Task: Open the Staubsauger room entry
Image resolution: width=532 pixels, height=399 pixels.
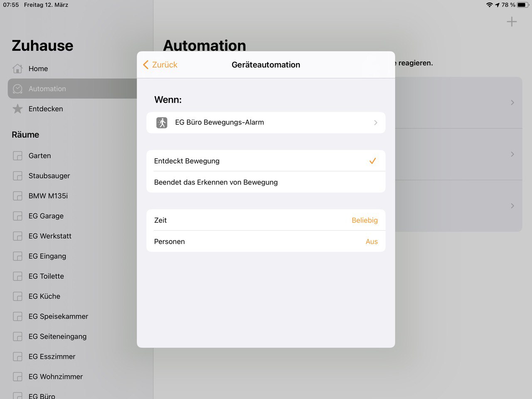Action: [x=49, y=176]
